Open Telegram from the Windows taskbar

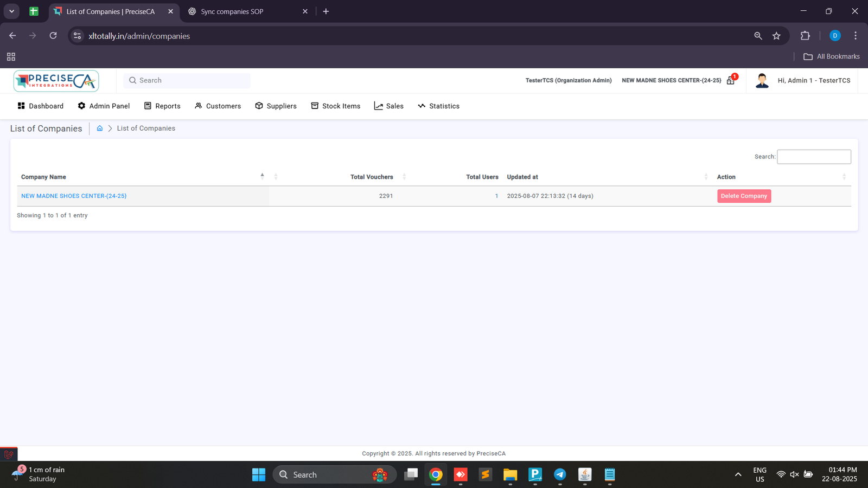[560, 474]
